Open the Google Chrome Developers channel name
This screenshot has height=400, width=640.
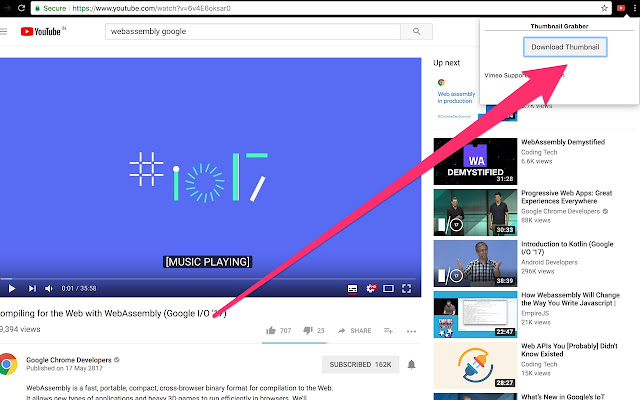(69, 360)
